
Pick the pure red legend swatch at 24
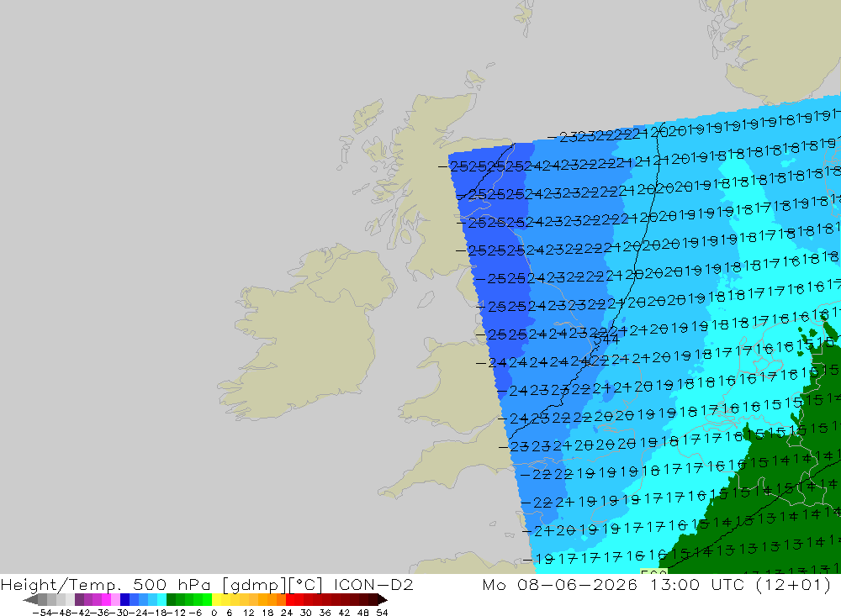click(290, 600)
